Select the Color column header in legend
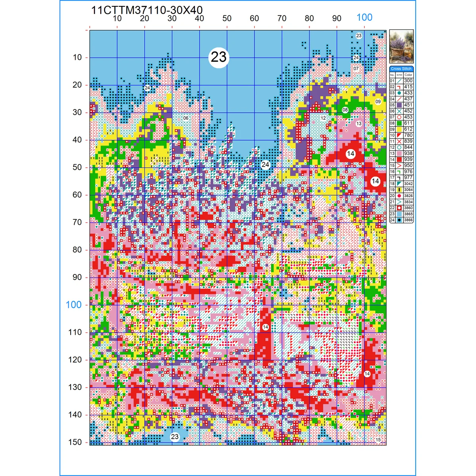Image resolution: width=476 pixels, height=476 pixels. click(409, 75)
